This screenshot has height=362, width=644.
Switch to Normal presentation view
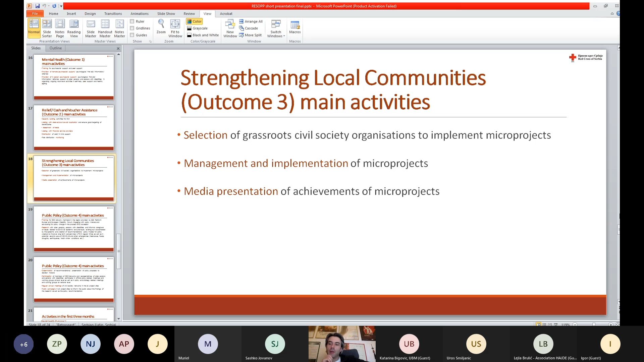coord(34,28)
